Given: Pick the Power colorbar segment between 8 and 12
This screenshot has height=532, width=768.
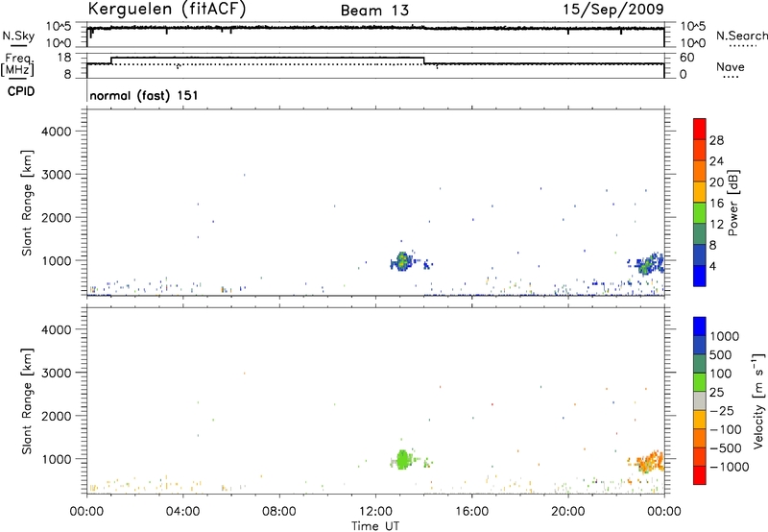Looking at the screenshot, I should pos(700,234).
